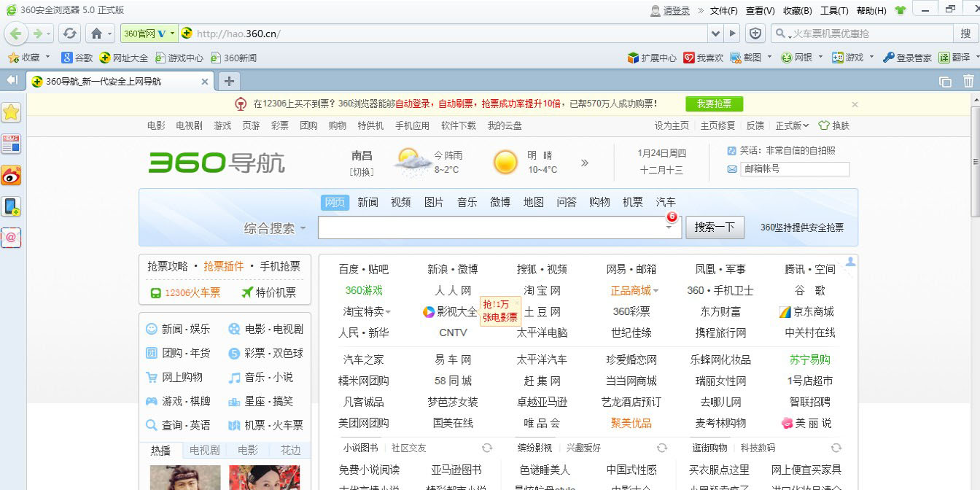Click the page vertical scrollbar thumb
The height and width of the screenshot is (490, 980).
pyautogui.click(x=976, y=162)
